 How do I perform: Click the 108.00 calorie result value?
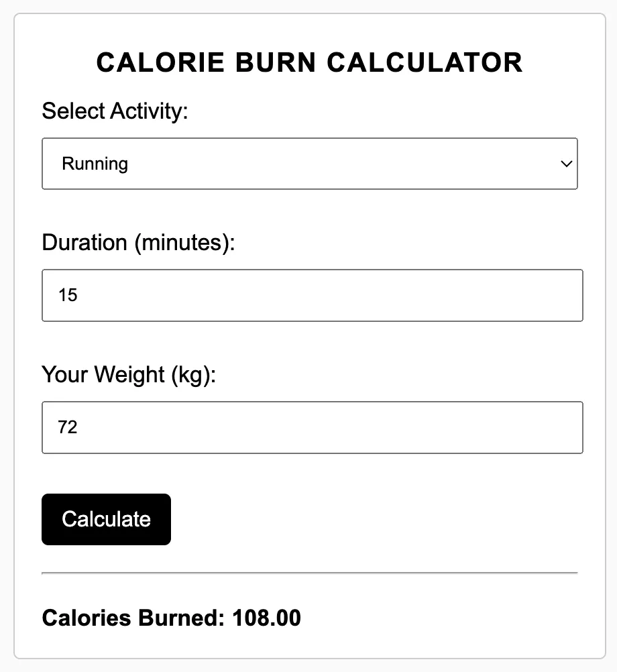268,618
